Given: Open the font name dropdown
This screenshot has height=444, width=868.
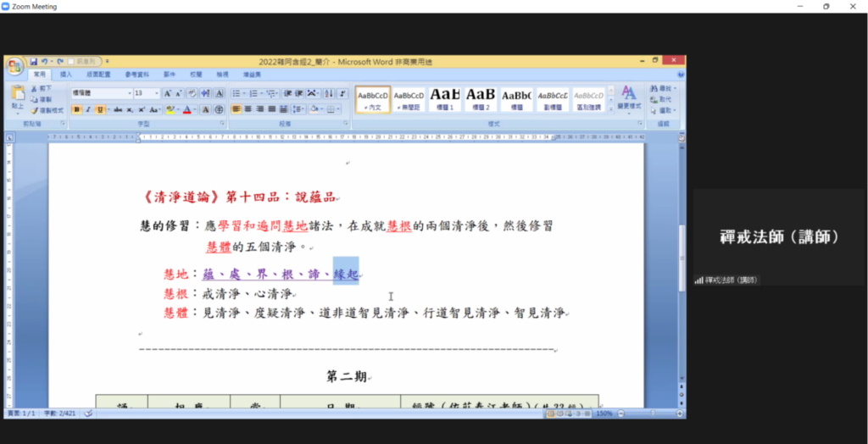Looking at the screenshot, I should point(127,93).
